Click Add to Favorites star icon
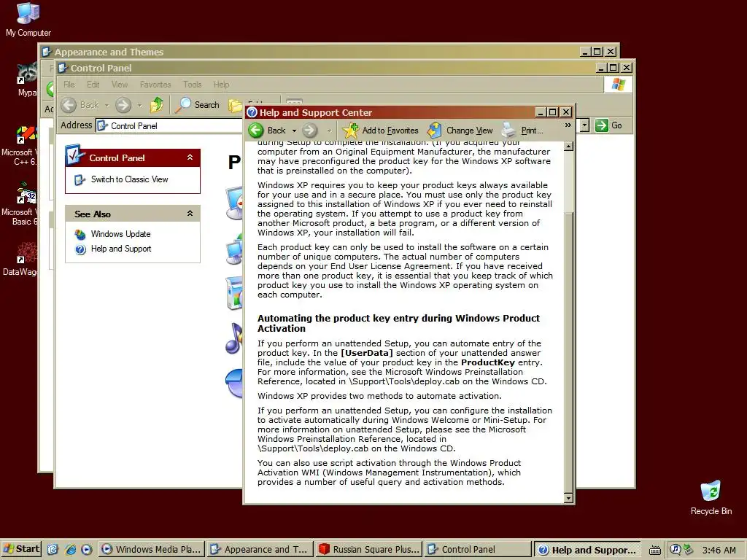747x560 pixels. pyautogui.click(x=351, y=131)
